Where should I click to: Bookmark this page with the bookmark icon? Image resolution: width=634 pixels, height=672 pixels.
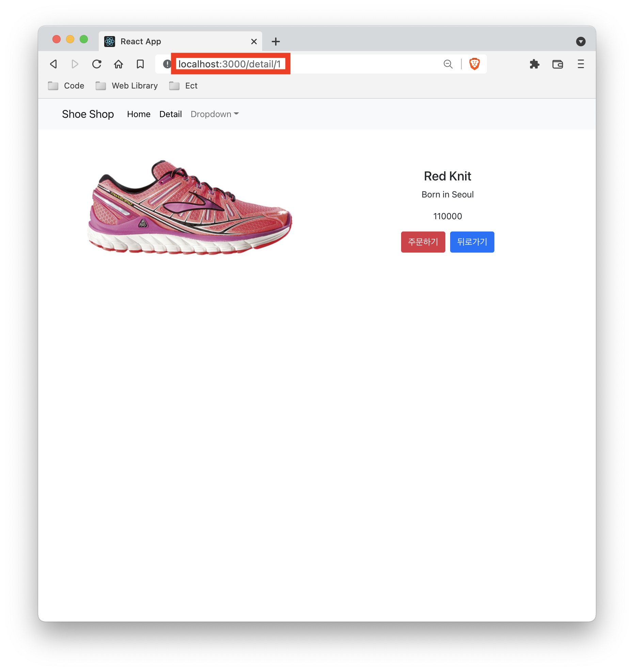coord(140,64)
